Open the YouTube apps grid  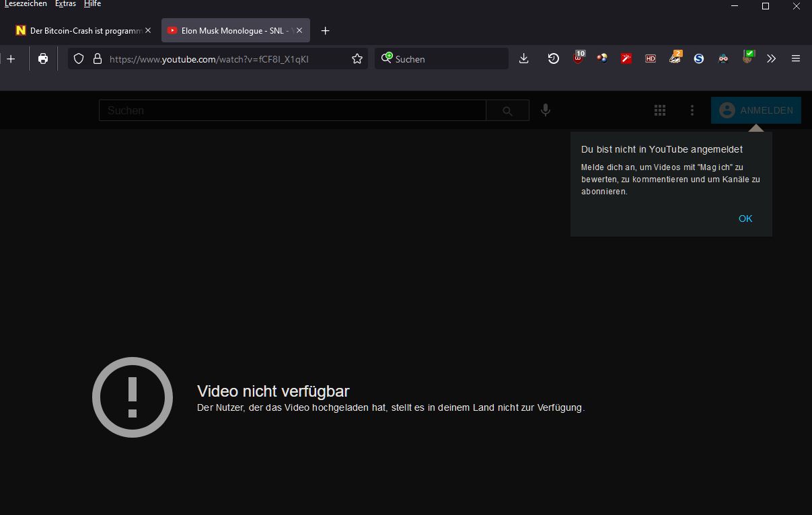[x=660, y=110]
